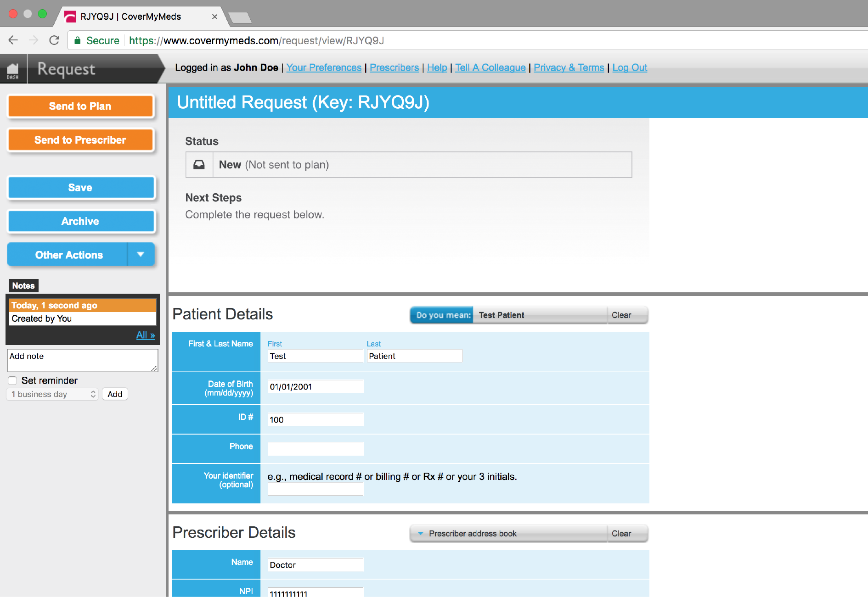The width and height of the screenshot is (868, 597).
Task: Open the 1 business day dropdown
Action: pos(52,394)
